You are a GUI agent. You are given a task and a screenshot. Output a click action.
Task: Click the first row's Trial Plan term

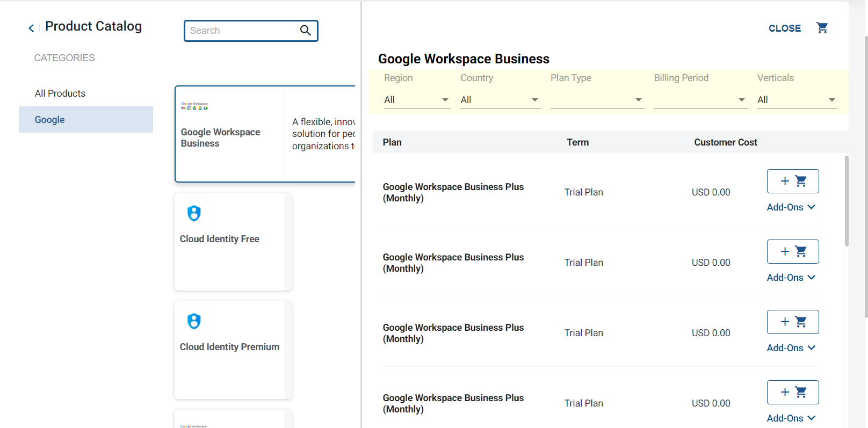pos(584,192)
